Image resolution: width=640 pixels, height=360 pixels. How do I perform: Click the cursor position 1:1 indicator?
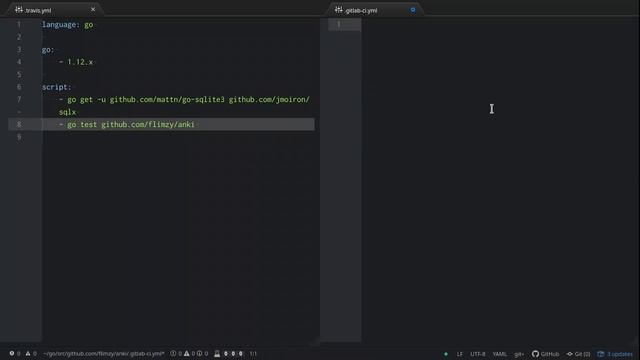tap(253, 353)
